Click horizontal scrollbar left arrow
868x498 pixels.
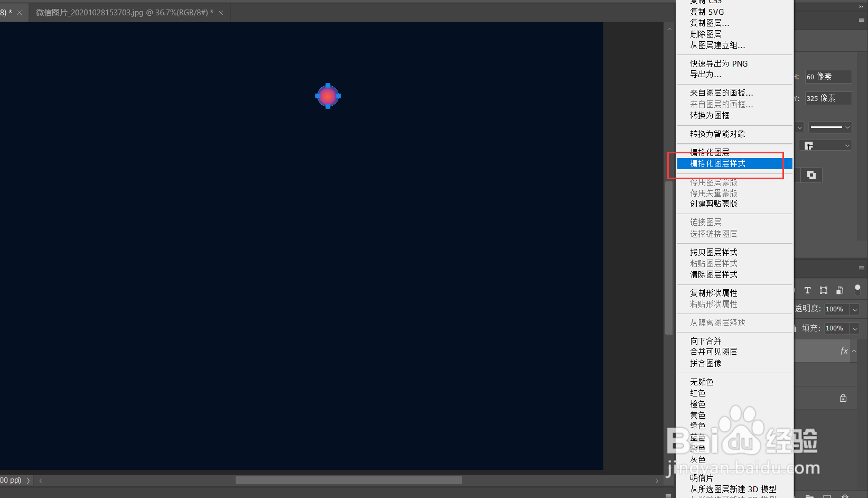click(x=41, y=481)
